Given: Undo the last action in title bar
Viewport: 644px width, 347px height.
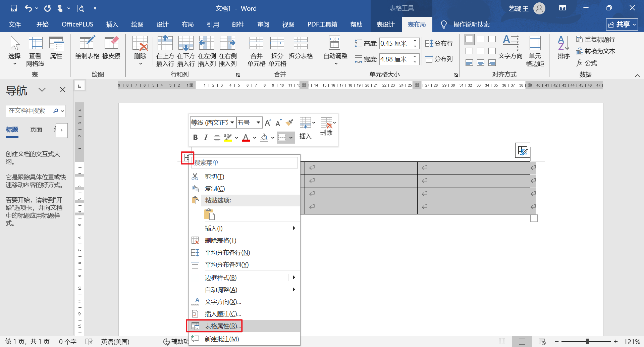Looking at the screenshot, I should pos(29,8).
